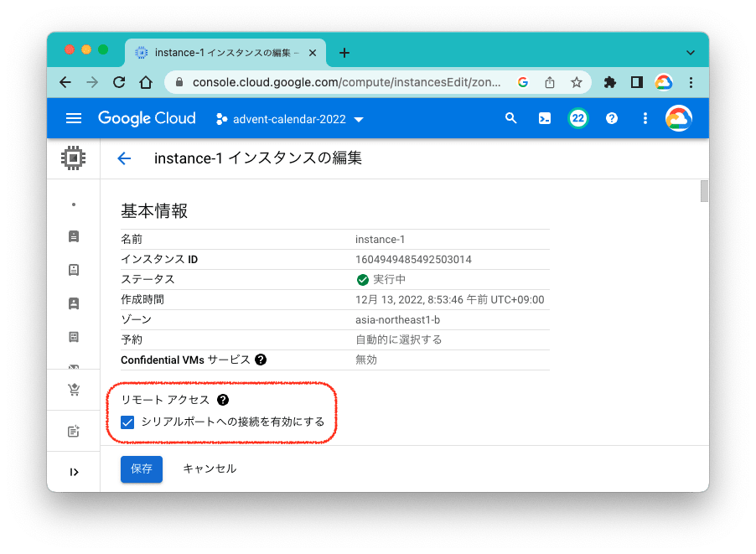Open help for Confidential VMs service
This screenshot has width=756, height=554.
pos(261,360)
